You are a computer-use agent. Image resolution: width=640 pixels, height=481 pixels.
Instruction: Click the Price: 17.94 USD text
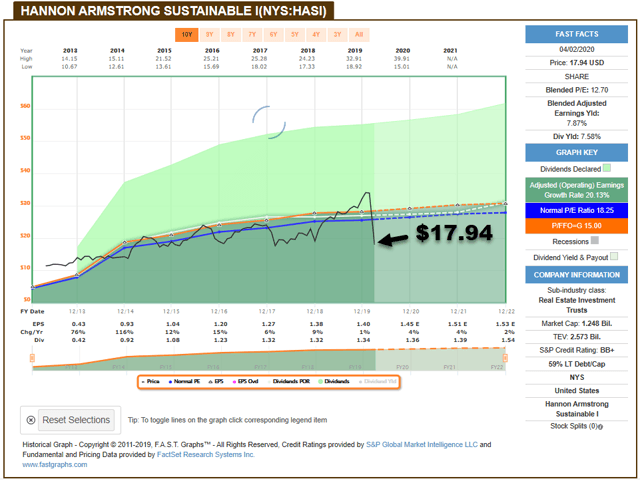577,62
